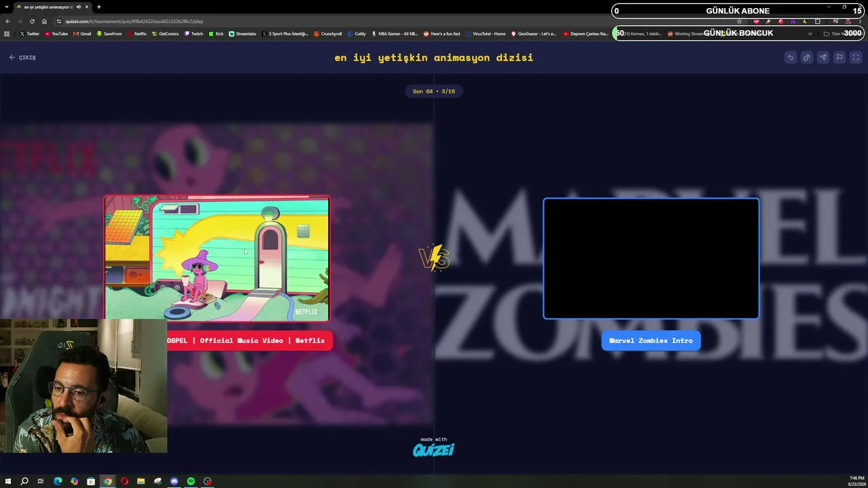Toggle fullscreen mode with the corner-brackets icon
Image resolution: width=868 pixels, height=488 pixels.
pos(856,58)
